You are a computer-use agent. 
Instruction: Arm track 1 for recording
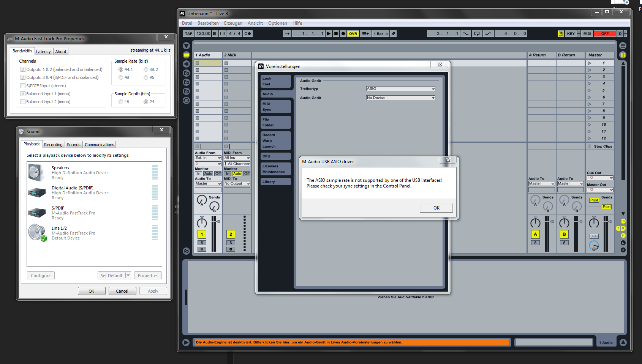pos(202,249)
